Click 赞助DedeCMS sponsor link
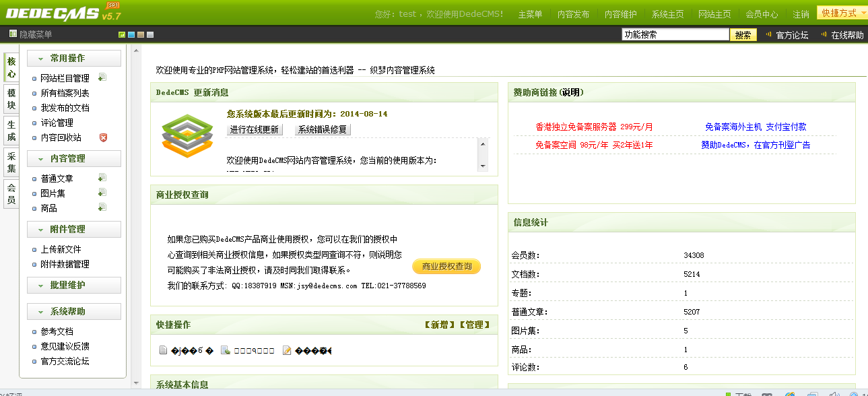Image resolution: width=868 pixels, height=396 pixels. tap(756, 145)
